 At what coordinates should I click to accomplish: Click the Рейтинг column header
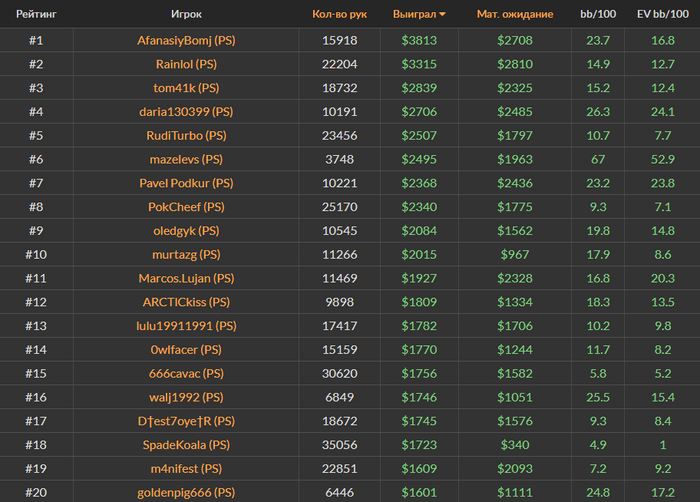coord(36,15)
